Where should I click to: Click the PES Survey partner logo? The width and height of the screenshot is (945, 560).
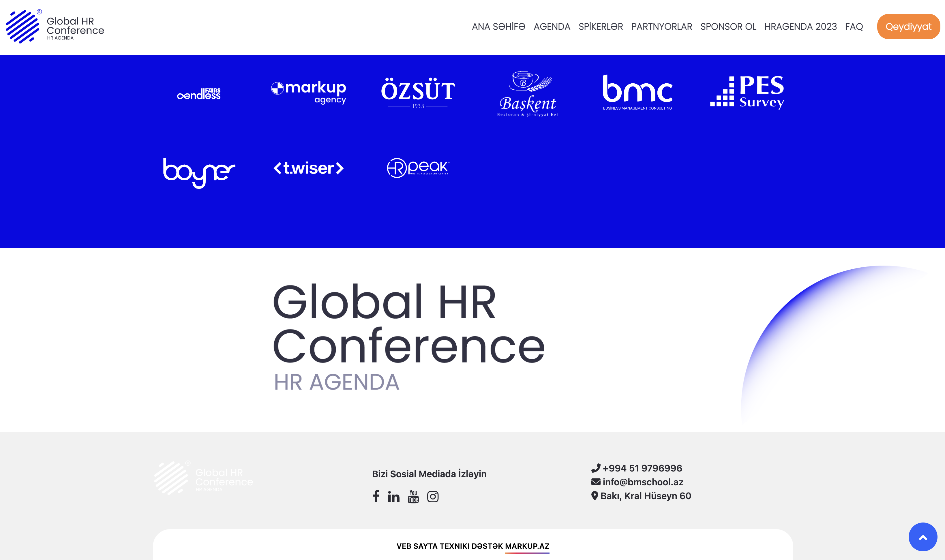click(747, 92)
